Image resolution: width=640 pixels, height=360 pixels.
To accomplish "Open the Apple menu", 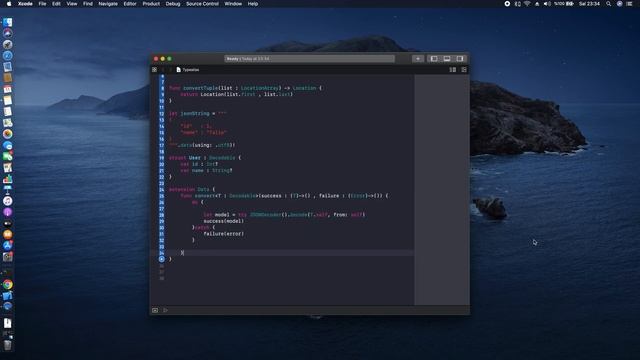I will coord(9,4).
